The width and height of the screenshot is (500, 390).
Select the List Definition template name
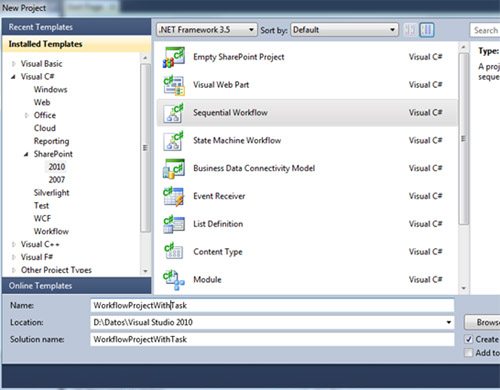218,224
